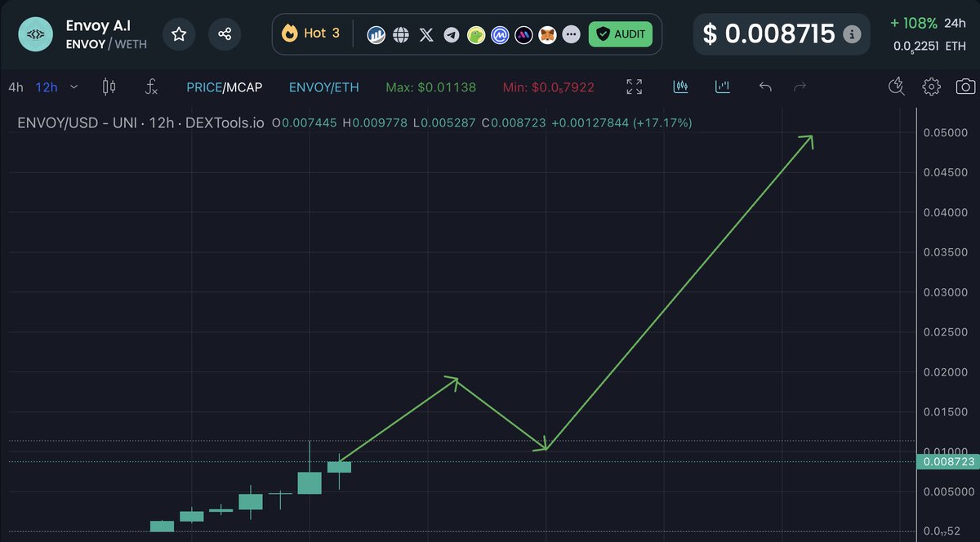Toggle the chart to MCAP mode
Screen dimensions: 980x542
244,87
